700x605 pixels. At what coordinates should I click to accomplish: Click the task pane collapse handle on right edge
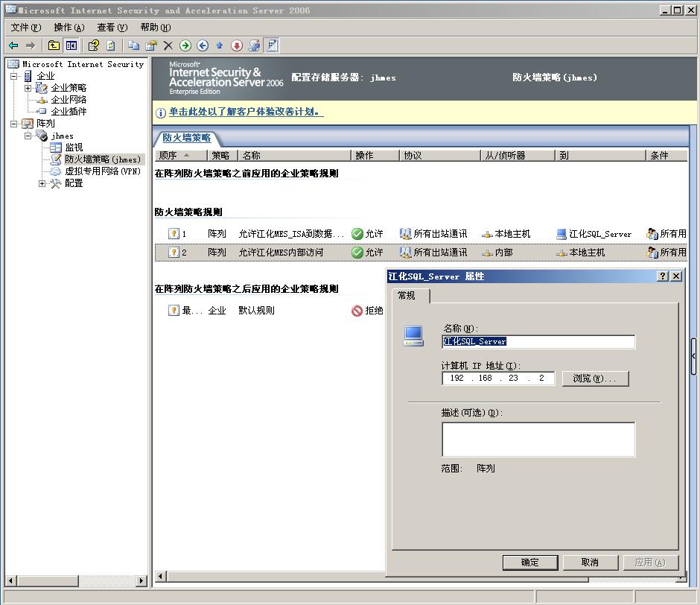[x=693, y=356]
